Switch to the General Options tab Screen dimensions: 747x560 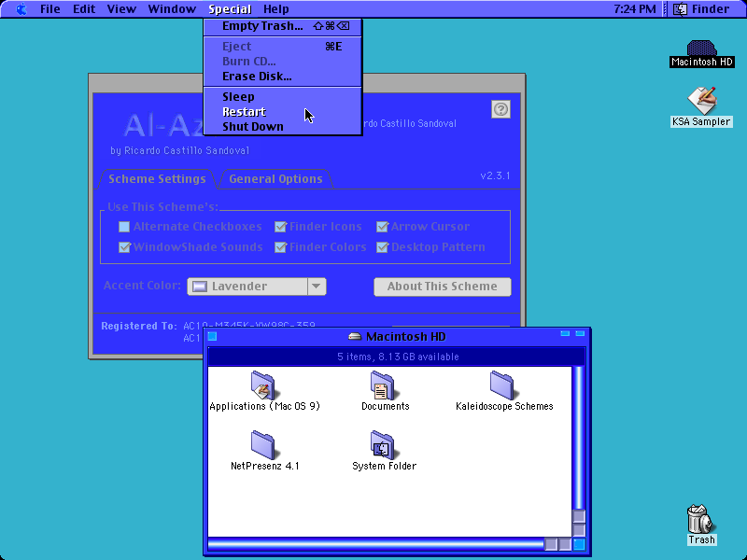[x=275, y=179]
